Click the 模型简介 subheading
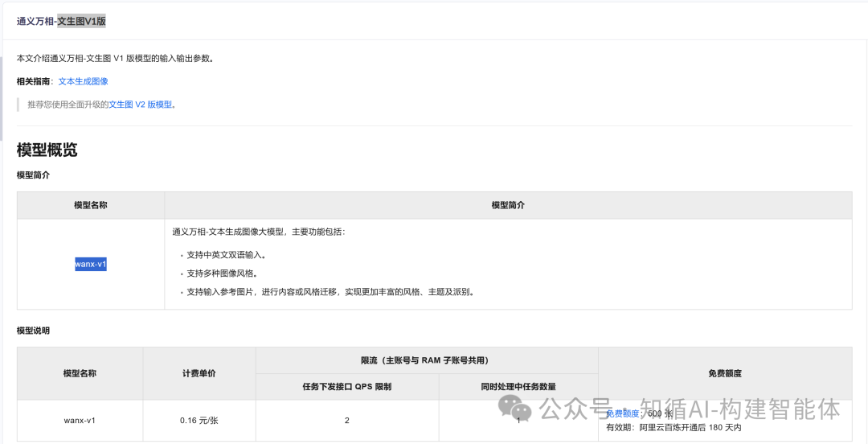 (x=33, y=175)
